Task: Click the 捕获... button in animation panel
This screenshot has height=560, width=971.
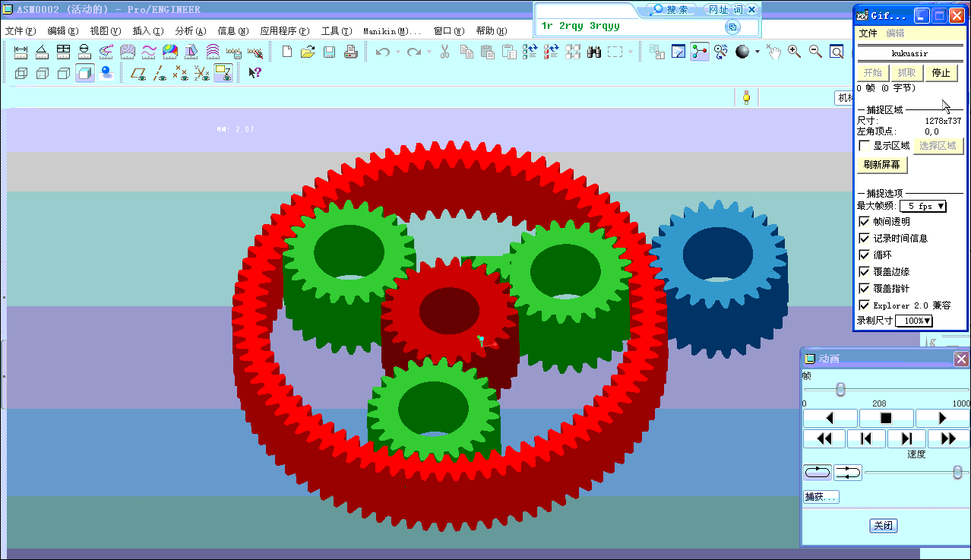Action: (821, 496)
